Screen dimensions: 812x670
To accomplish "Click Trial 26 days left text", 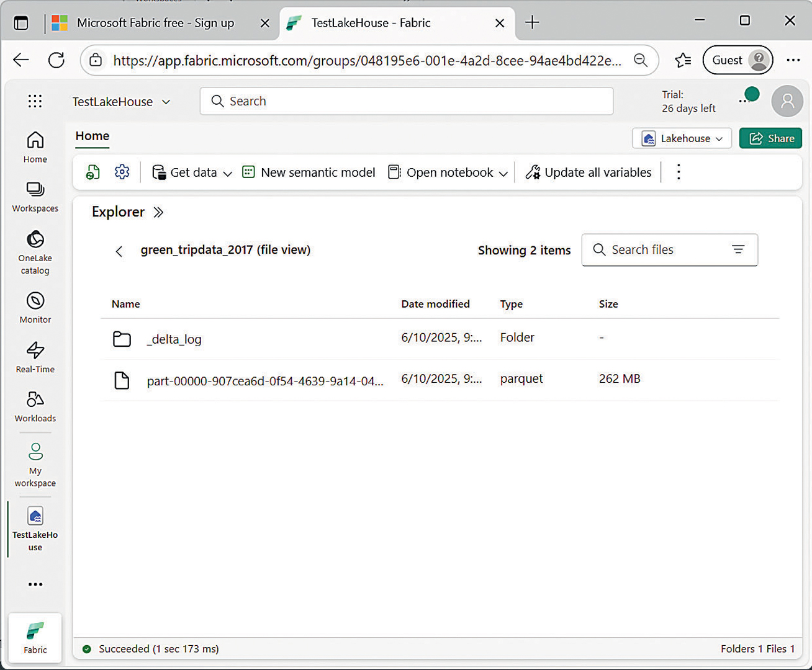I will point(688,102).
